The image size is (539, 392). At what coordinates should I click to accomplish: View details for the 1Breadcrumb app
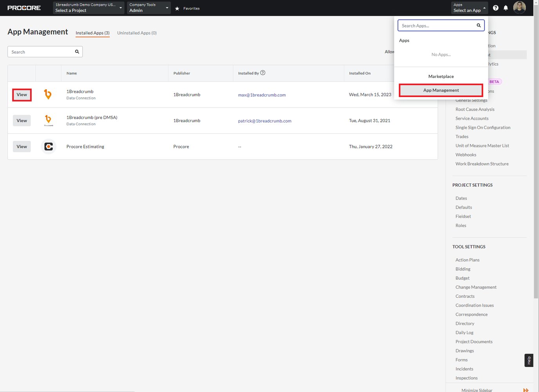point(22,94)
